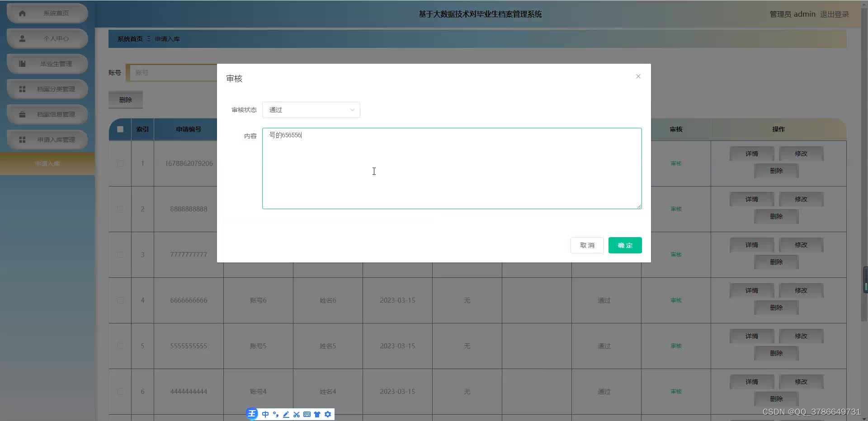Image resolution: width=868 pixels, height=421 pixels.
Task: Click 删除 for row 6
Action: coord(776,399)
